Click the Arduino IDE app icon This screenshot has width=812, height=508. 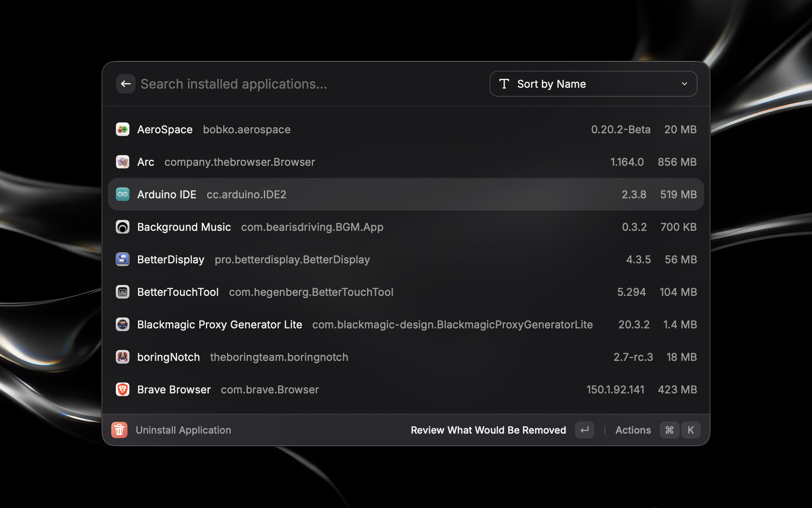click(123, 194)
